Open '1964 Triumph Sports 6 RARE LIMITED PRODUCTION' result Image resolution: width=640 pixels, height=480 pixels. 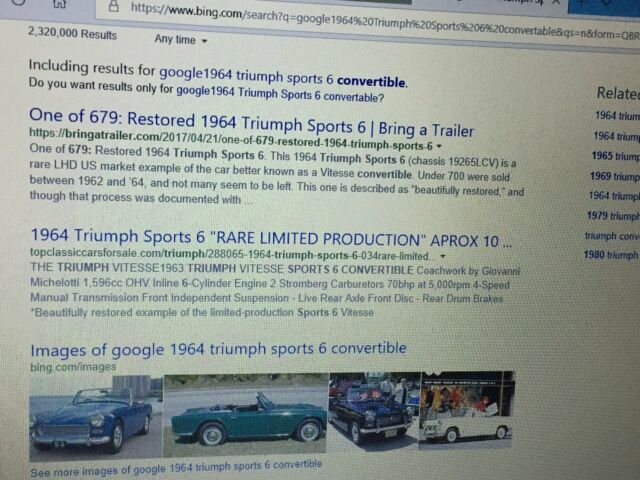pos(271,238)
